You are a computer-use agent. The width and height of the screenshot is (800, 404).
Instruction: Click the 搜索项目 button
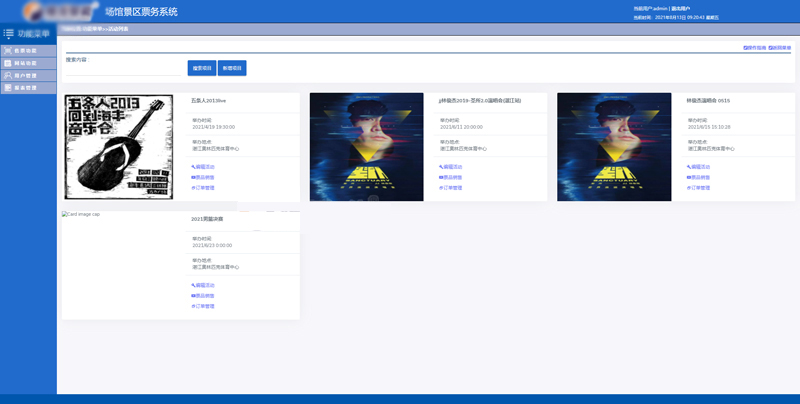pyautogui.click(x=202, y=68)
